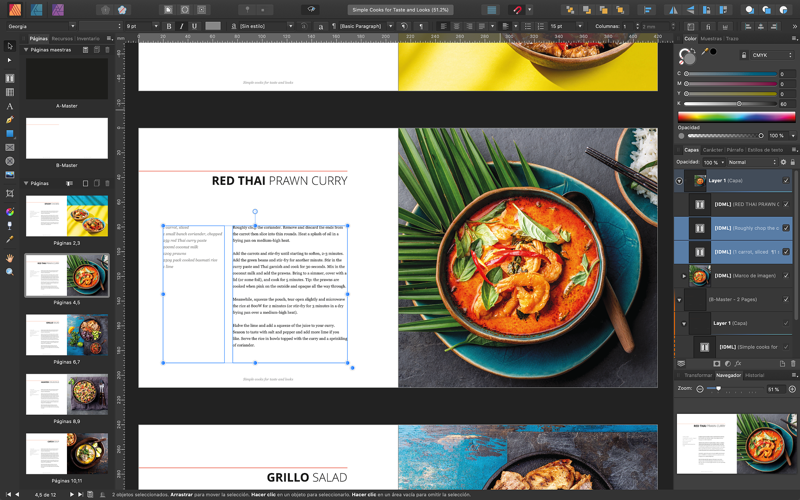Image resolution: width=800 pixels, height=500 pixels.
Task: Open the Recursos panel tab
Action: (62, 38)
